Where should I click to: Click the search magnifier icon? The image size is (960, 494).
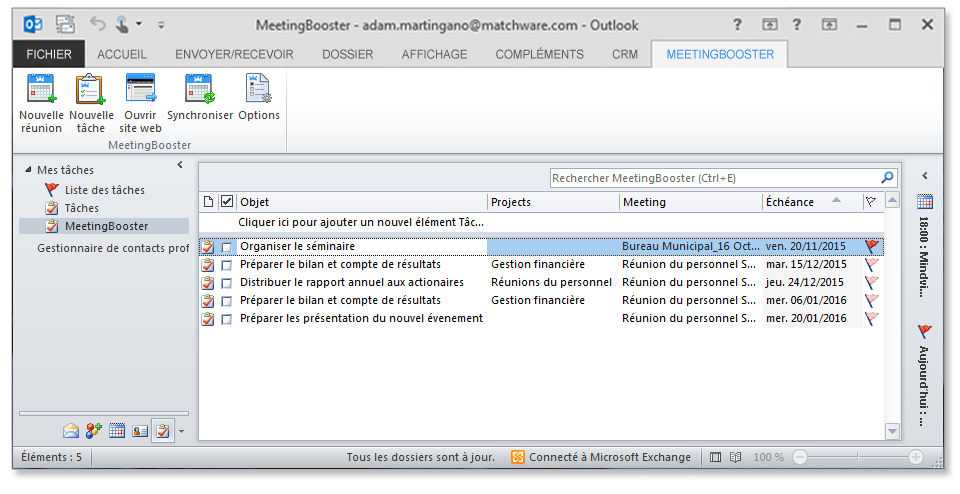pos(887,178)
